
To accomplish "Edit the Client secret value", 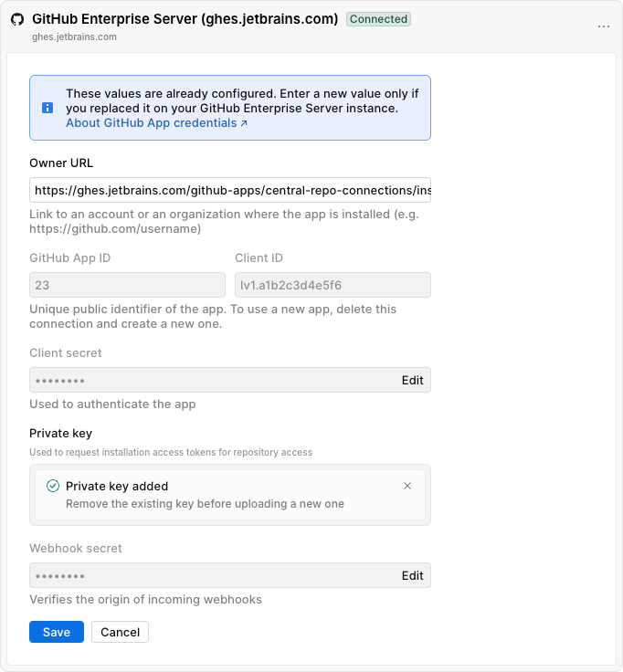I will (x=413, y=380).
